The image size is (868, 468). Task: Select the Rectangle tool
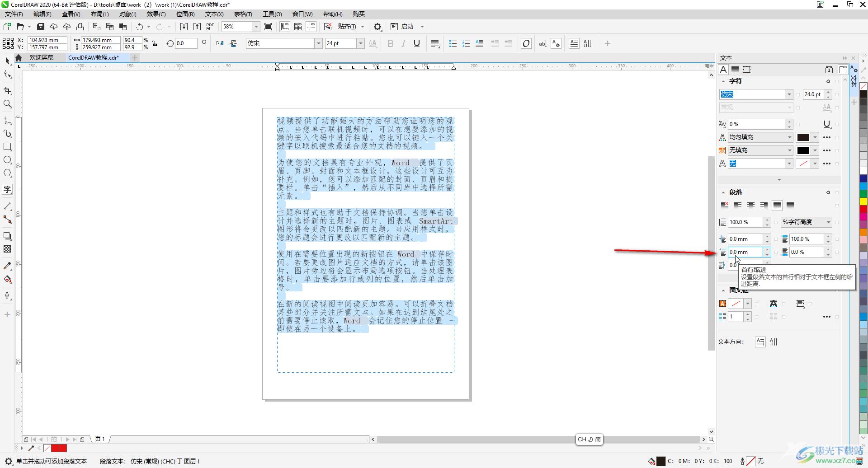pyautogui.click(x=7, y=147)
